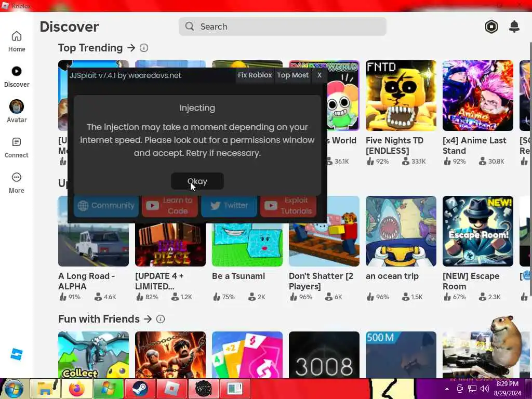Click the Five Nights TD [ENDLESS] title
532x399 pixels.
coord(395,145)
